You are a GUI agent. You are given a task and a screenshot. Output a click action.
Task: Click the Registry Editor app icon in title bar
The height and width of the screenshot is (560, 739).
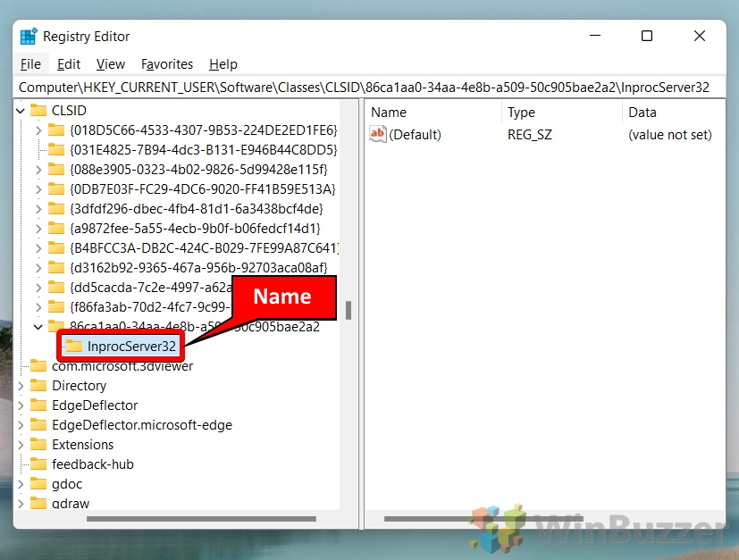tap(29, 37)
